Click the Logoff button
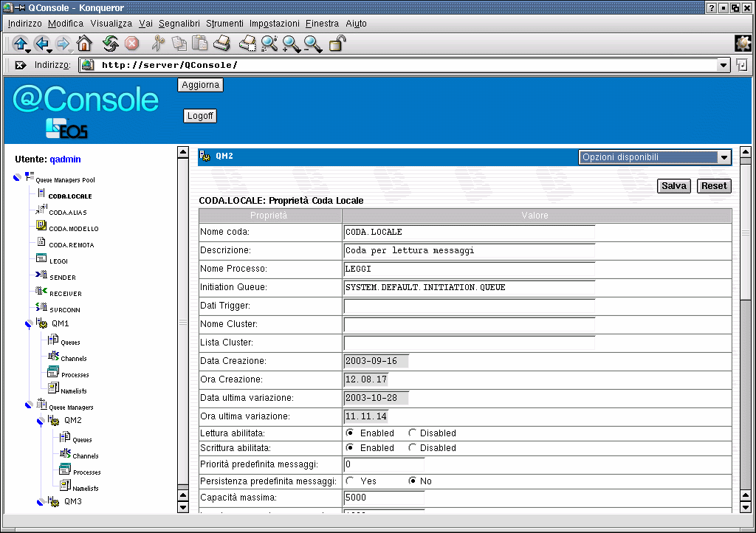 tap(200, 116)
